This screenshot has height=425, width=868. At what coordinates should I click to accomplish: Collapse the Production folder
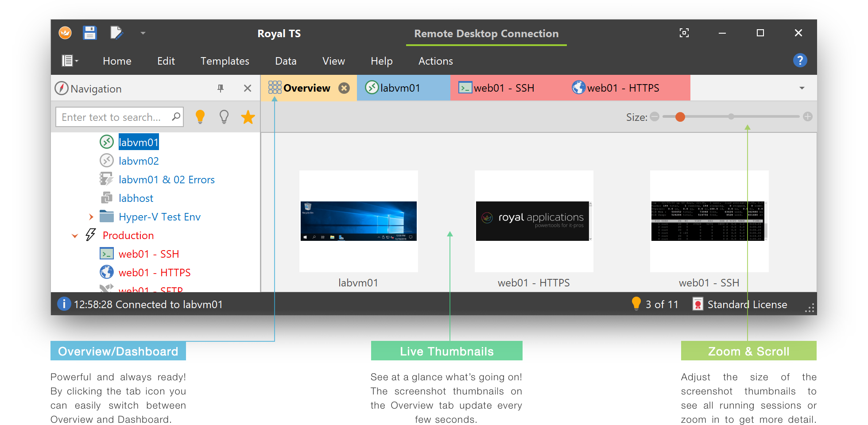tap(75, 236)
